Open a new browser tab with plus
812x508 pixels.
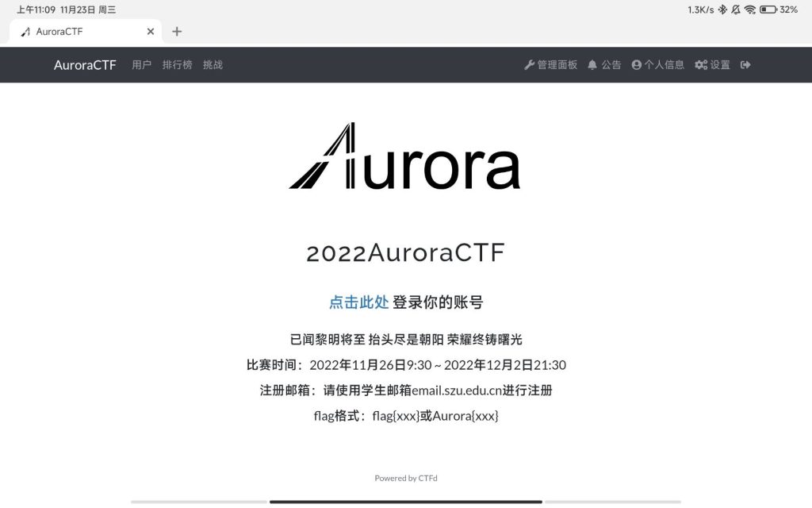(x=177, y=32)
